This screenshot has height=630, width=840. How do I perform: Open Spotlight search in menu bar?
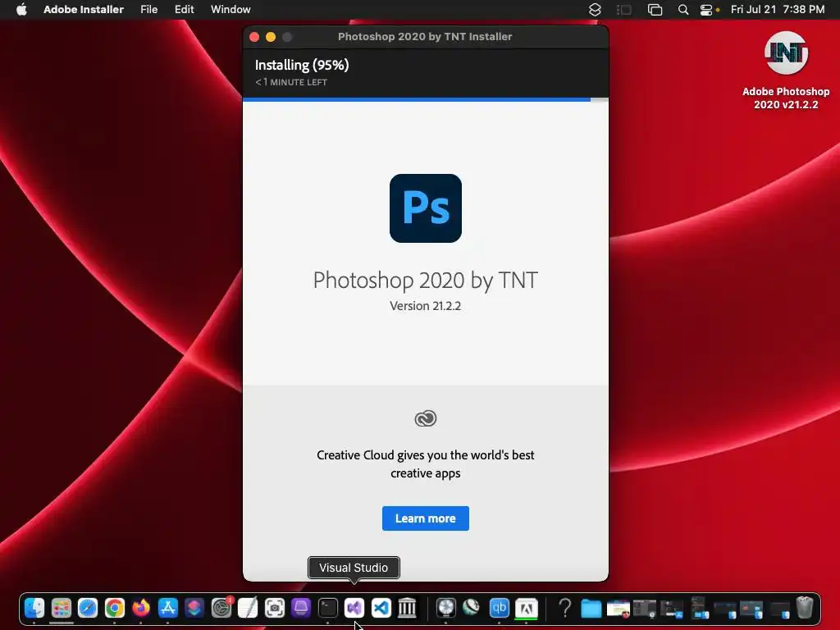[x=683, y=10]
